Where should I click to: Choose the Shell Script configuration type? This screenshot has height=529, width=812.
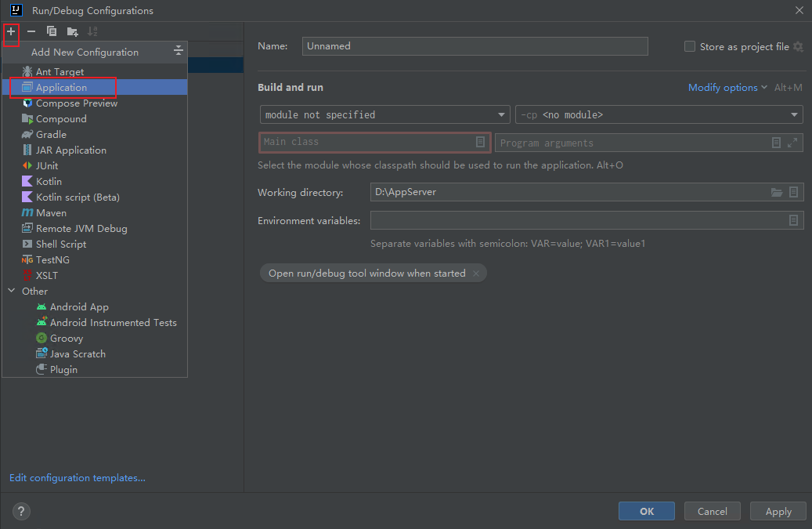95,244
